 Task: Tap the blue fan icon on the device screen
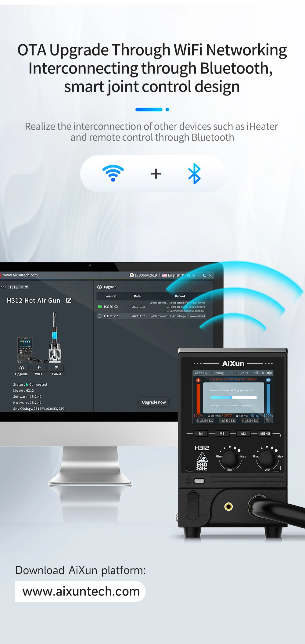coord(268,380)
